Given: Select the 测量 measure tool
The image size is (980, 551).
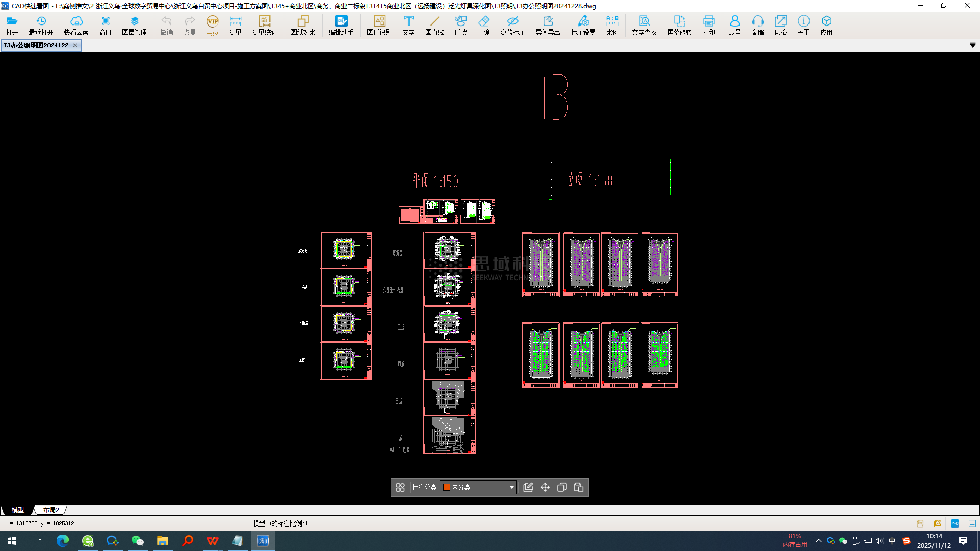Looking at the screenshot, I should (x=235, y=25).
